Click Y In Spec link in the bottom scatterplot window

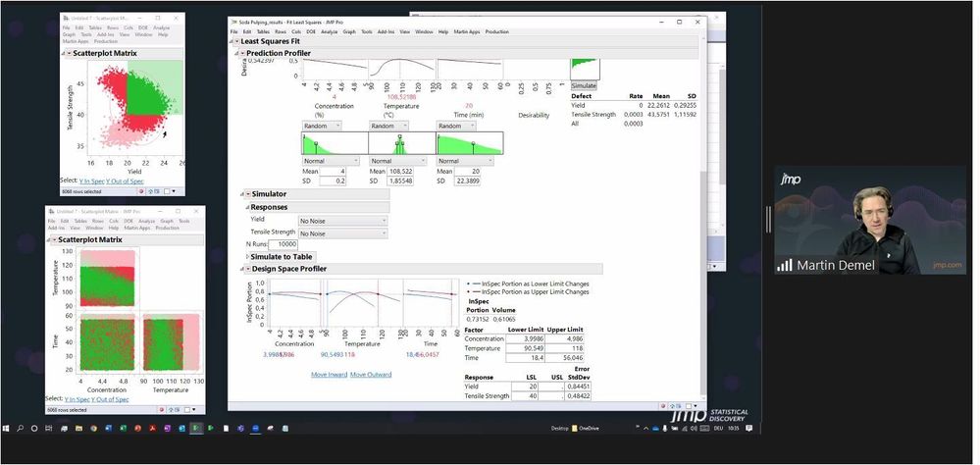77,399
